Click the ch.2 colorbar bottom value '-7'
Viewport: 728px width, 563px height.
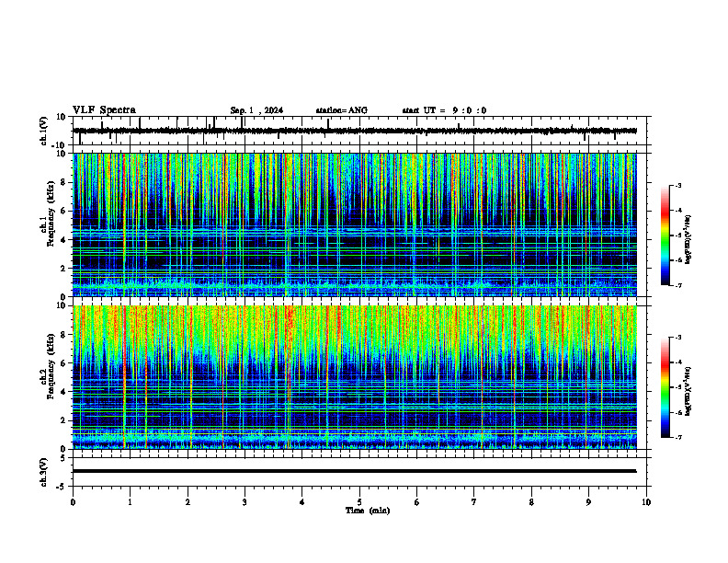click(x=677, y=437)
